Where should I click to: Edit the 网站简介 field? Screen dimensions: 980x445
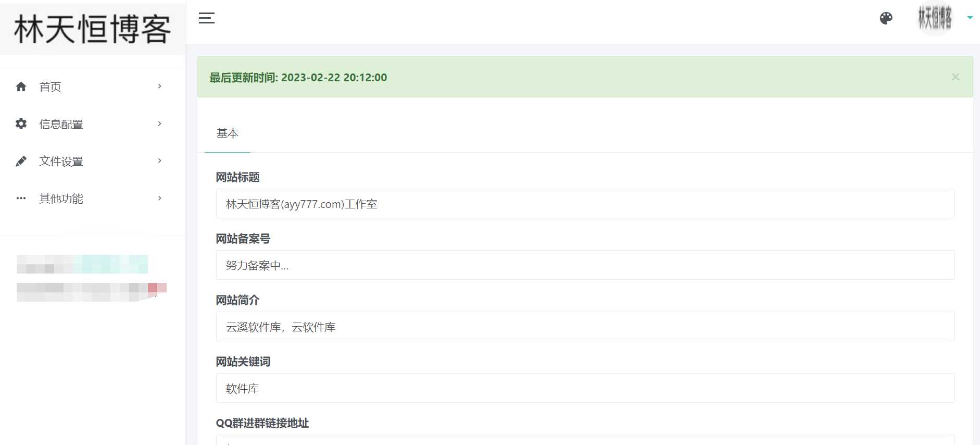(x=584, y=327)
